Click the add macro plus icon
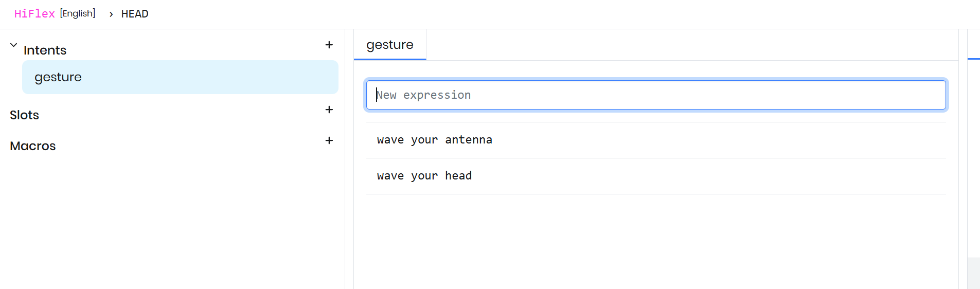 [x=329, y=140]
